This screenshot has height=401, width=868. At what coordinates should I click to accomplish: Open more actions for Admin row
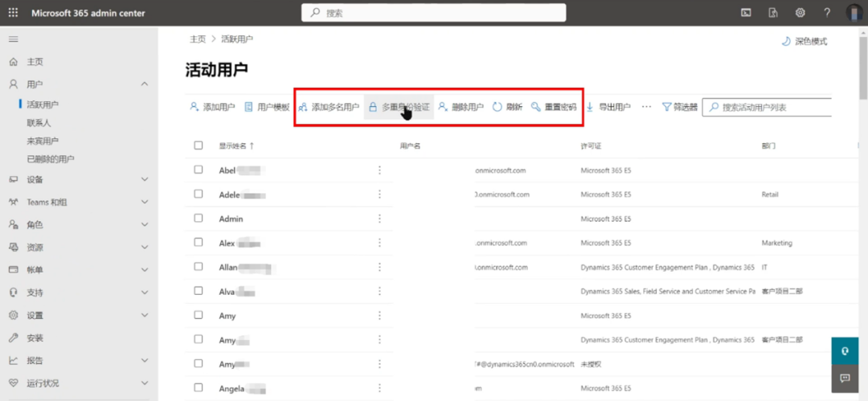379,219
